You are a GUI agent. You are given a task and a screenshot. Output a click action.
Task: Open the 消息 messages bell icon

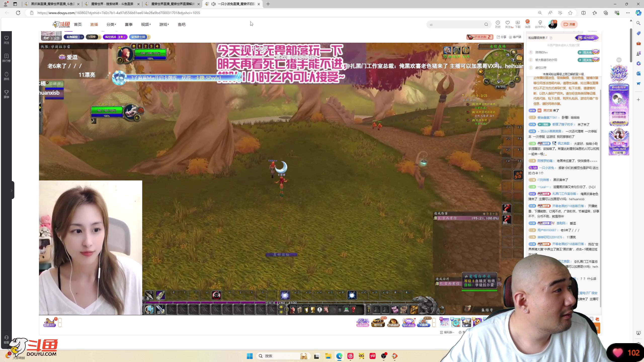(527, 23)
